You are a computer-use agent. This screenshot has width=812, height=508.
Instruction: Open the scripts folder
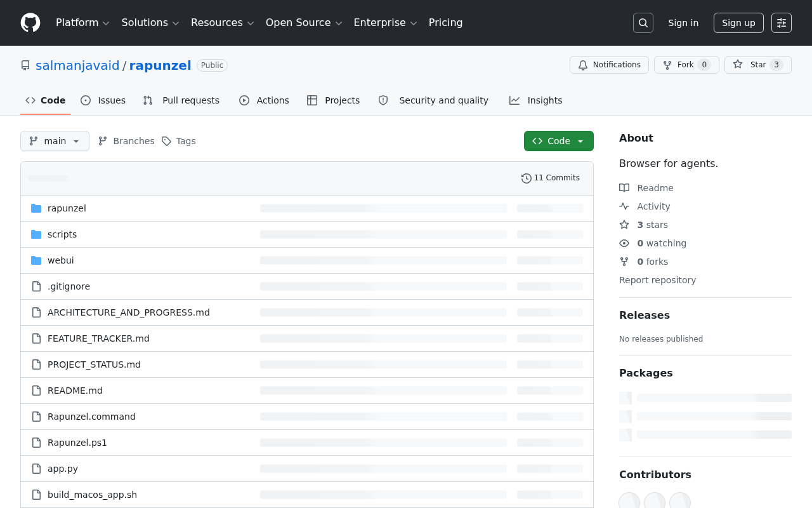(x=62, y=234)
